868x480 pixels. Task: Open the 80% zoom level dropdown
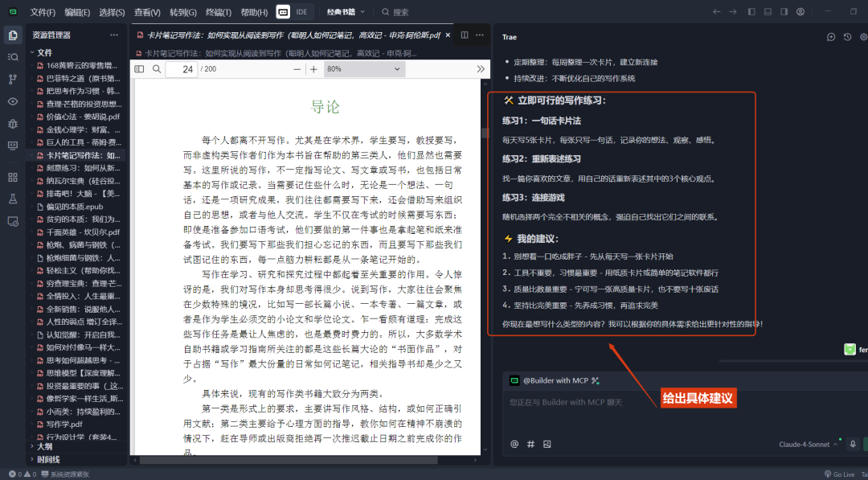click(x=363, y=69)
